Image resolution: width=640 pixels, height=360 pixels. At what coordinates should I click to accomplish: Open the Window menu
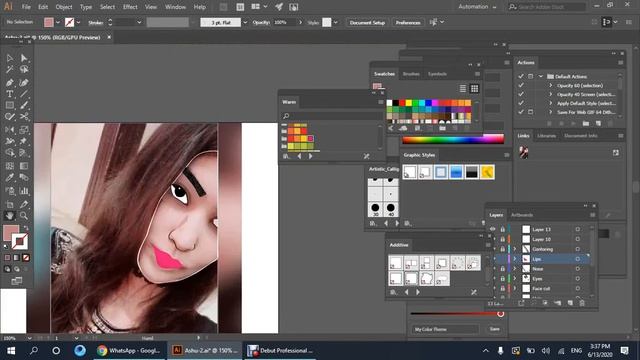tap(175, 7)
